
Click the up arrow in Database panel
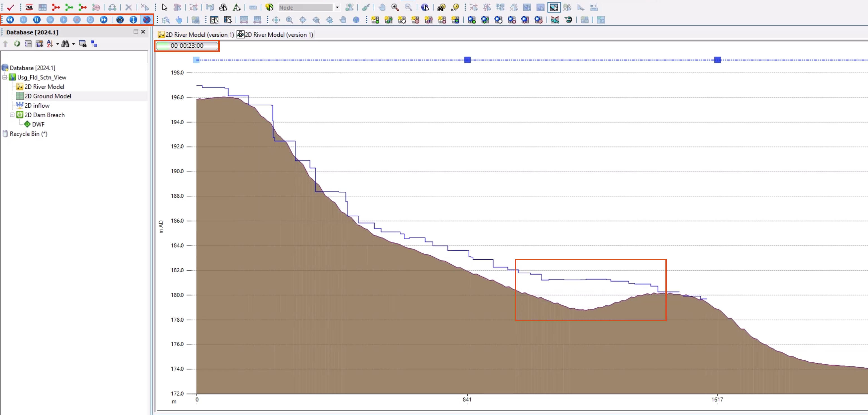tap(5, 44)
